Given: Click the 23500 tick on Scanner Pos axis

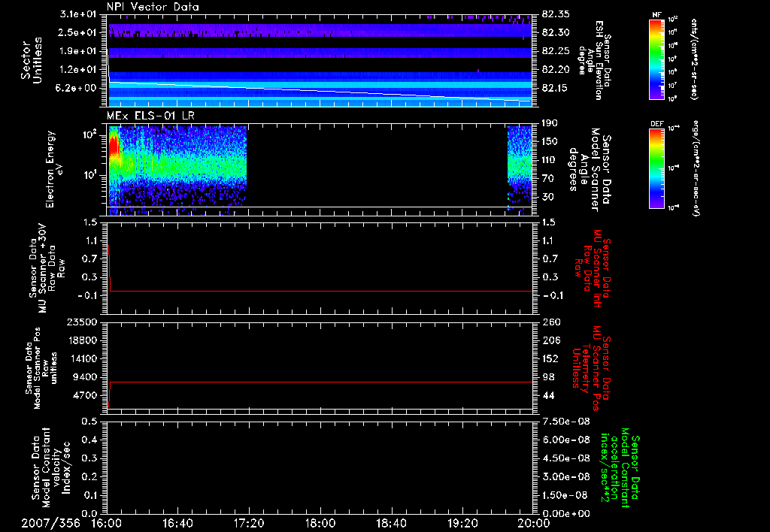Looking at the screenshot, I should [x=82, y=322].
